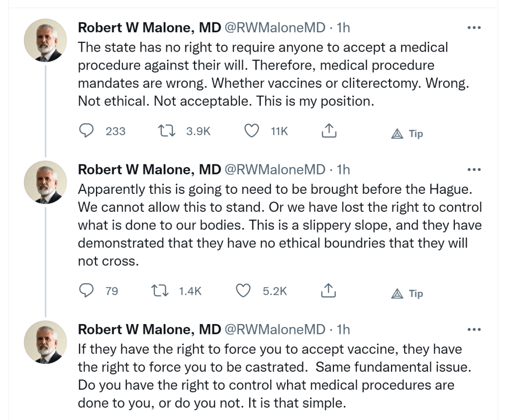
Task: Tip the author of the first tweet
Action: tap(407, 134)
